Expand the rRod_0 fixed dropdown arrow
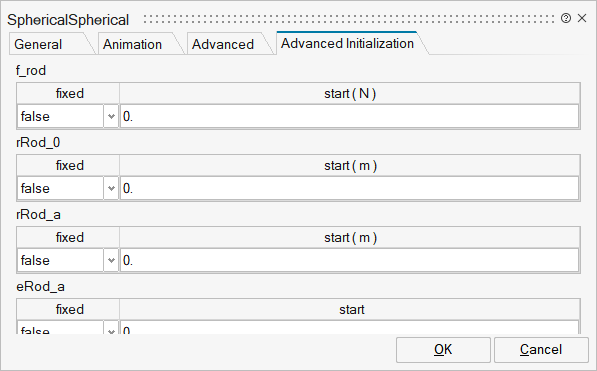597x371 pixels. (x=111, y=188)
